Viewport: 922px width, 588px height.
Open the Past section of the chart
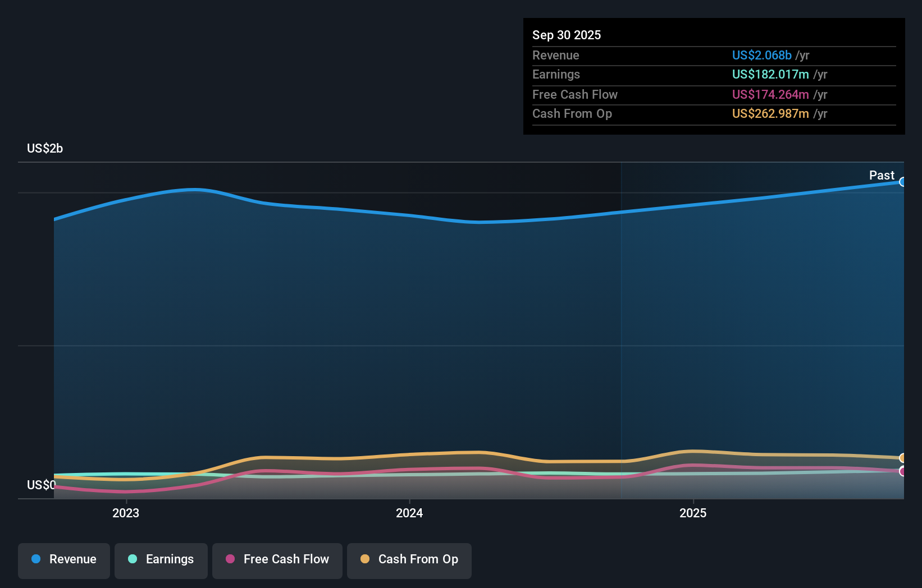[882, 176]
